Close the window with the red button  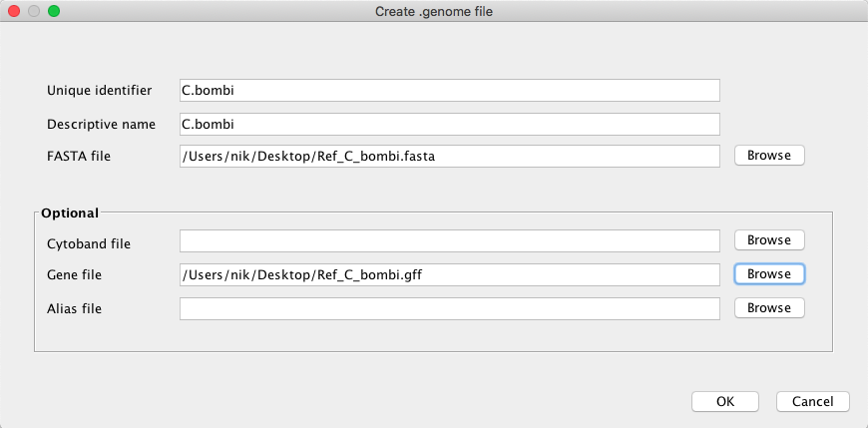click(x=14, y=11)
